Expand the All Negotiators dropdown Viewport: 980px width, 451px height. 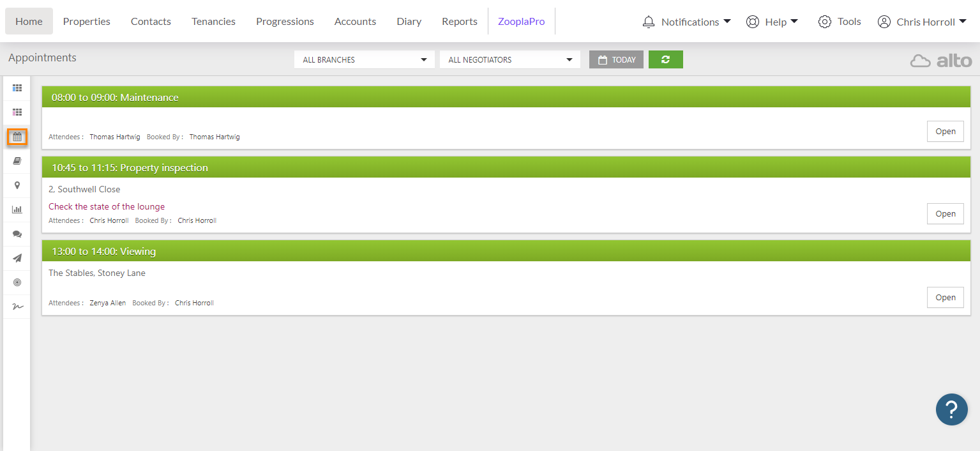(510, 59)
